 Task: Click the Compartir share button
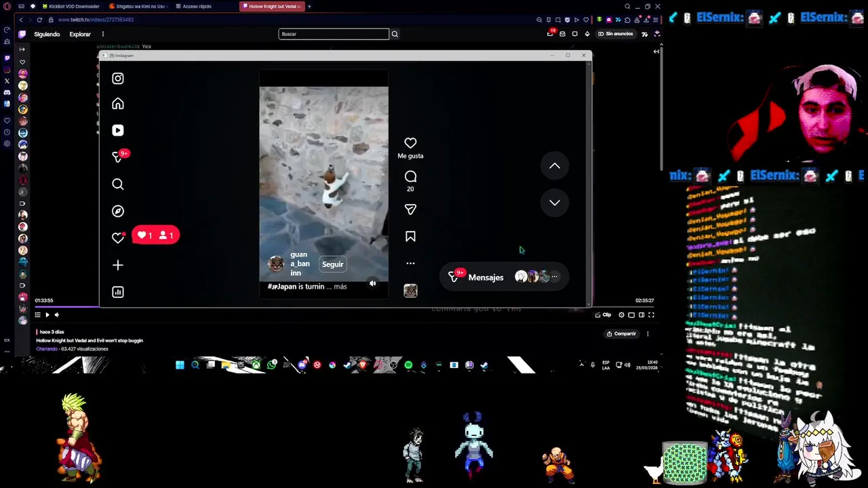pyautogui.click(x=621, y=333)
